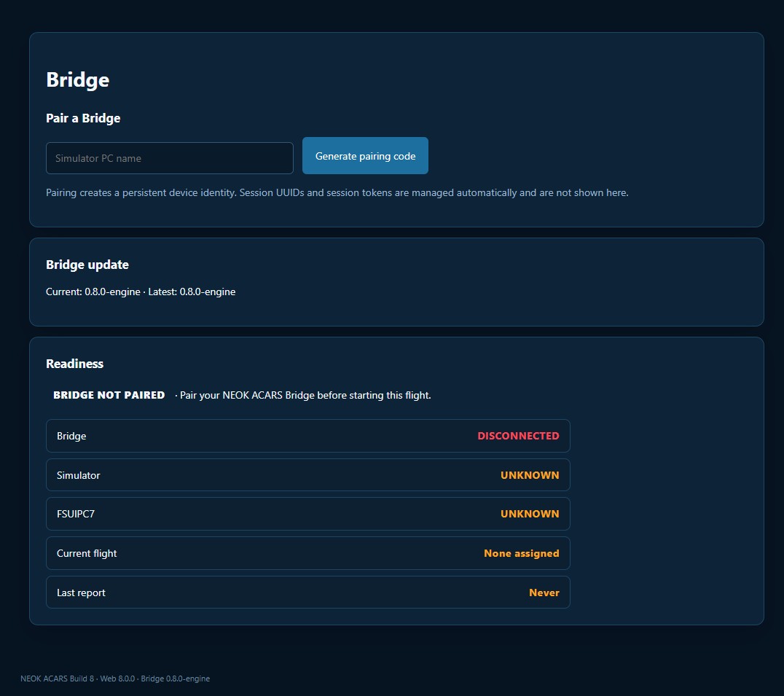This screenshot has width=784, height=696.
Task: Click the Bridge readiness row label
Action: point(71,436)
